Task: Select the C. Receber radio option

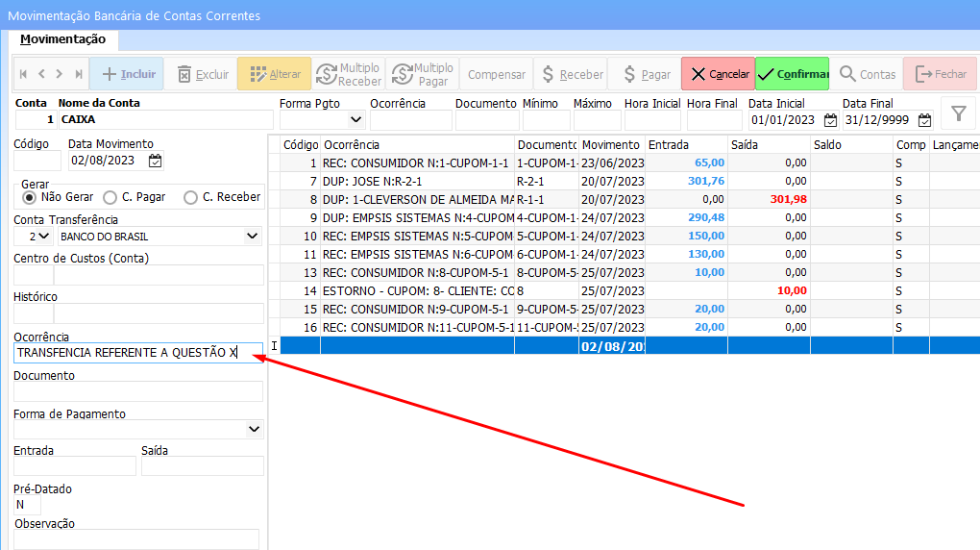Action: pos(190,198)
